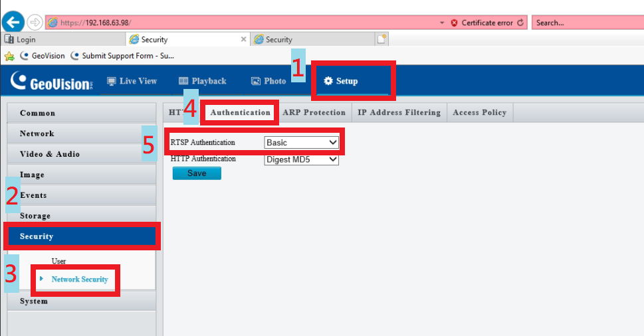Switch to the Login browser tab

[64, 39]
